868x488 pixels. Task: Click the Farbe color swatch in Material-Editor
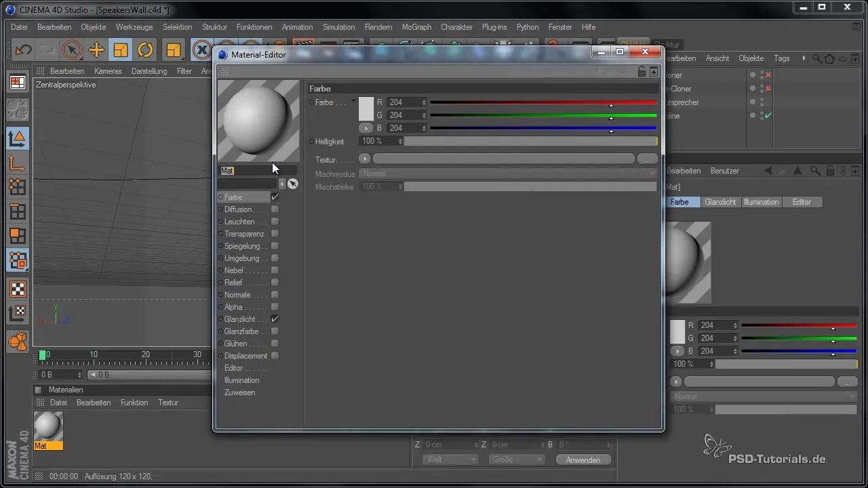[366, 108]
